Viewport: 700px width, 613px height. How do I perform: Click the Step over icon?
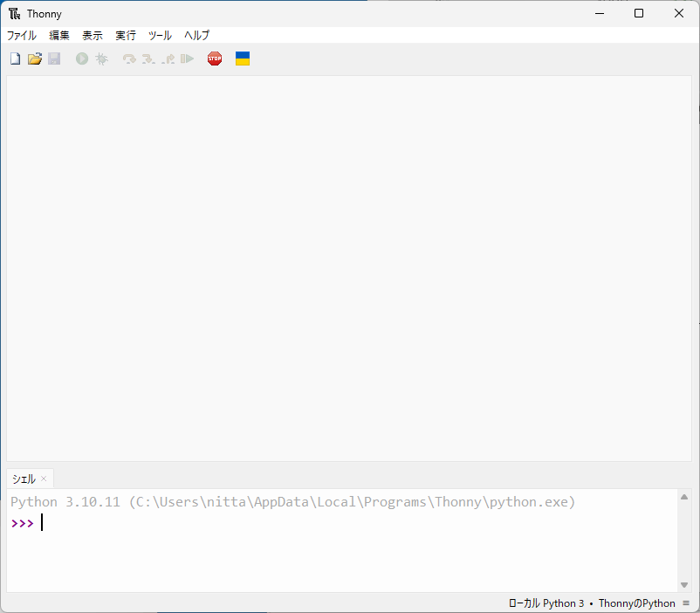(x=129, y=59)
